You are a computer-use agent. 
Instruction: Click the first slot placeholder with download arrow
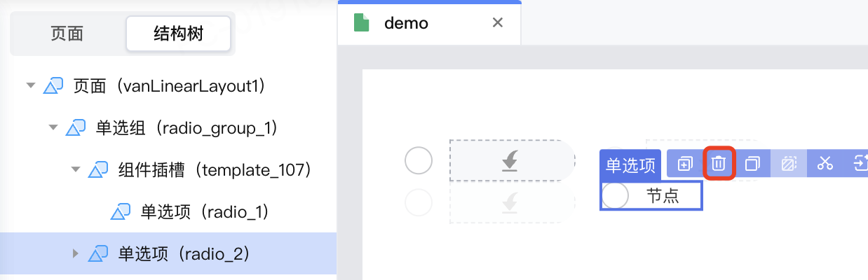click(511, 162)
